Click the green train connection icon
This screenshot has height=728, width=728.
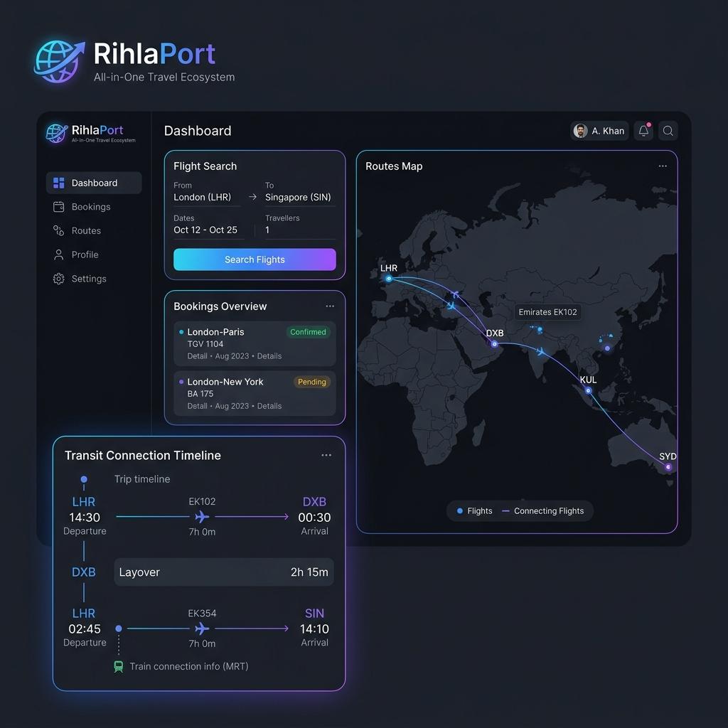(x=119, y=667)
